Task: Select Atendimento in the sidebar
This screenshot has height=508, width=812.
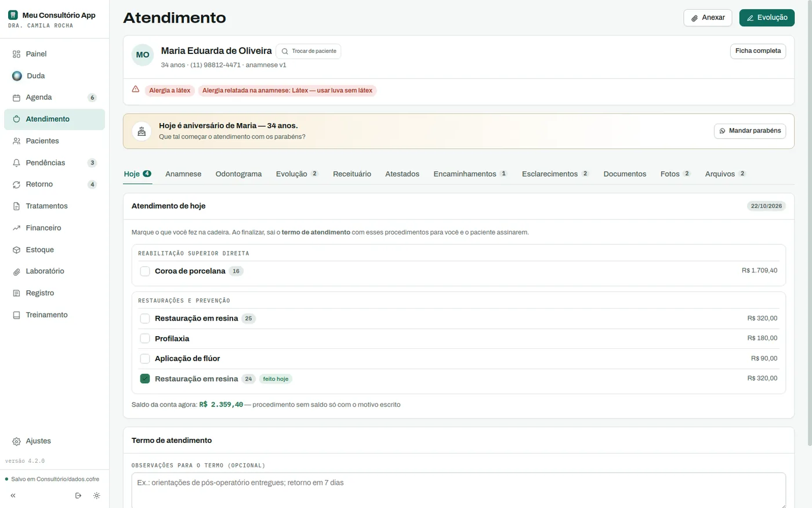Action: point(55,119)
